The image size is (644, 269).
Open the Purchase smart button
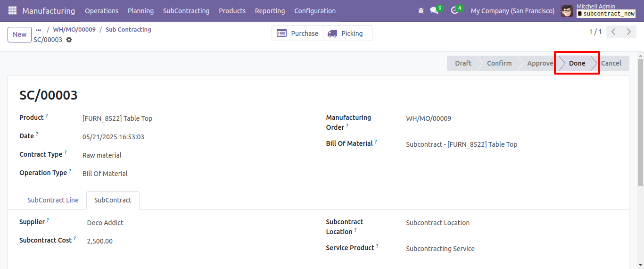297,34
